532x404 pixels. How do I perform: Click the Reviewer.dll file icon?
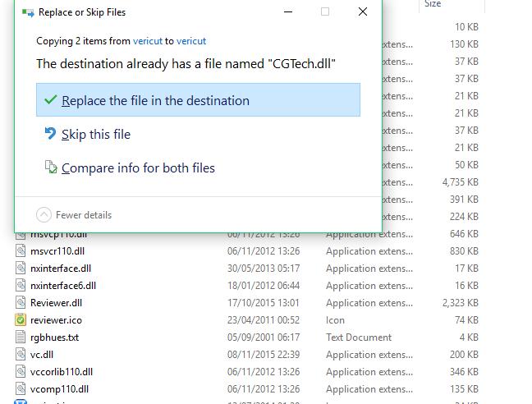pos(21,302)
